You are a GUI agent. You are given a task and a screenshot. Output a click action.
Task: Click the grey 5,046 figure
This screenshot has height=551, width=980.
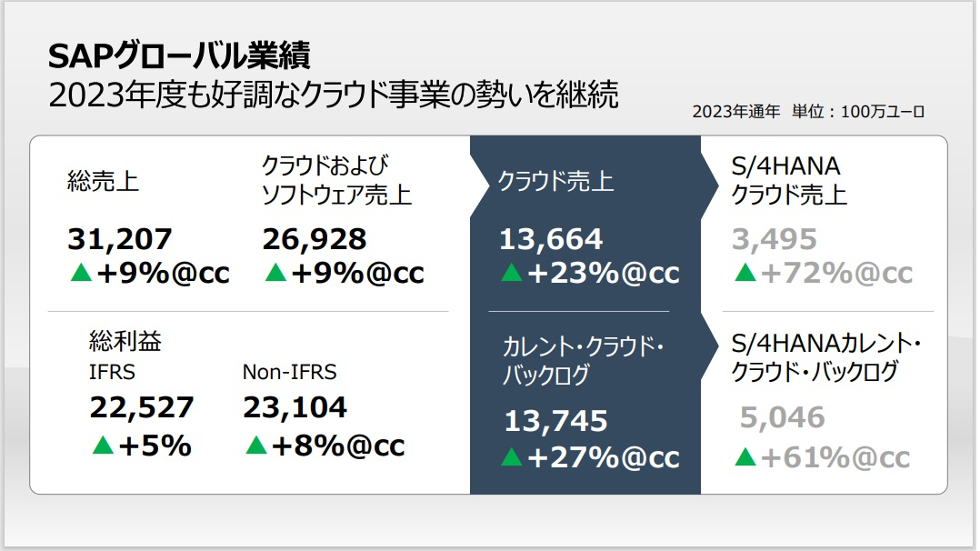tap(782, 418)
